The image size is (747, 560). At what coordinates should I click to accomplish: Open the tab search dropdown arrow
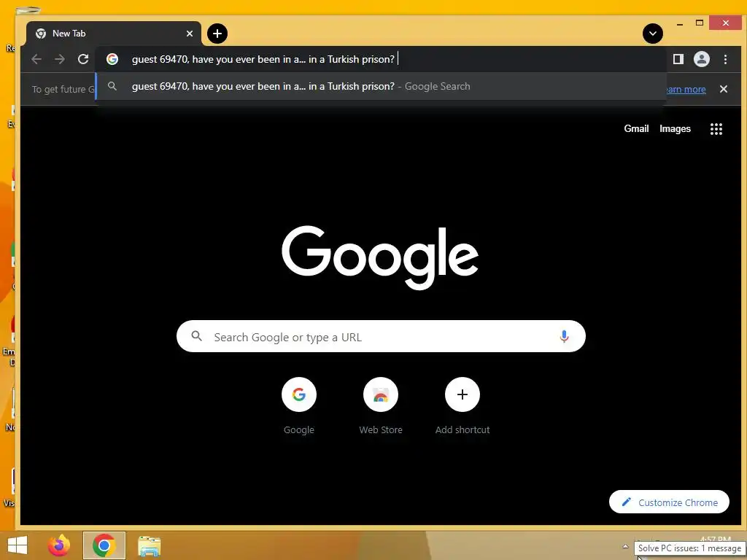click(x=653, y=34)
